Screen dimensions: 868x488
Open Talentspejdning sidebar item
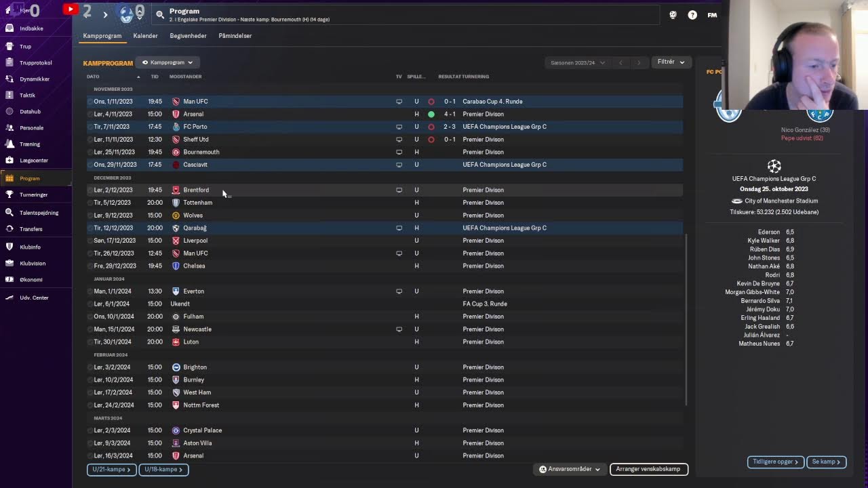point(39,213)
